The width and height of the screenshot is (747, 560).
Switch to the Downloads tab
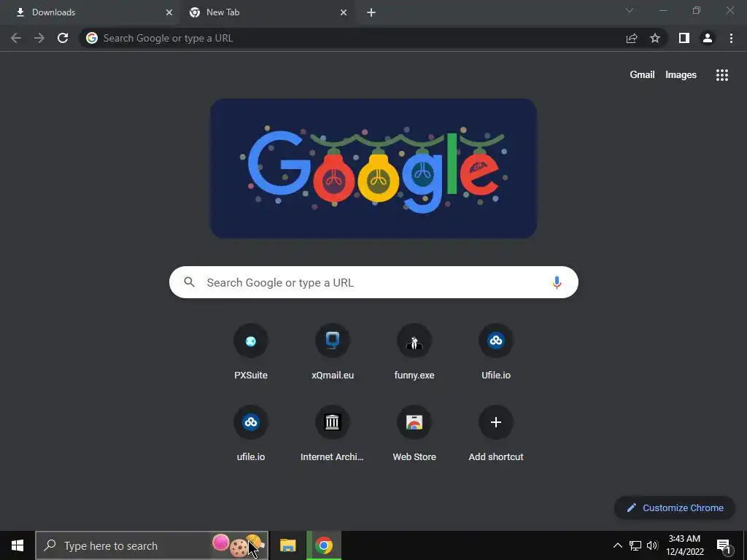90,12
